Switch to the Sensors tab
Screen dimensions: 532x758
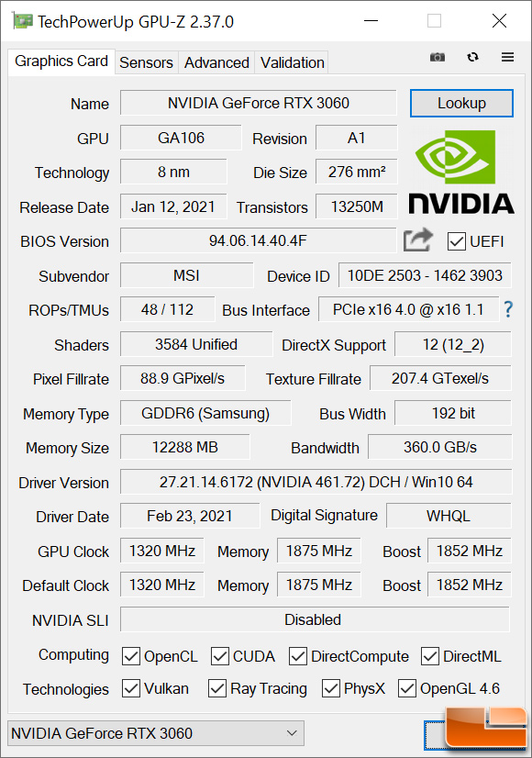coord(146,62)
